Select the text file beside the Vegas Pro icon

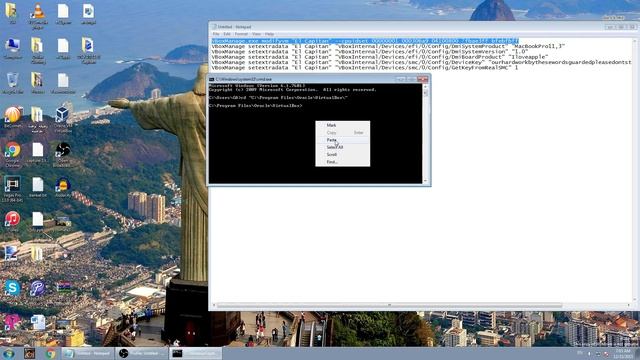coord(38,188)
